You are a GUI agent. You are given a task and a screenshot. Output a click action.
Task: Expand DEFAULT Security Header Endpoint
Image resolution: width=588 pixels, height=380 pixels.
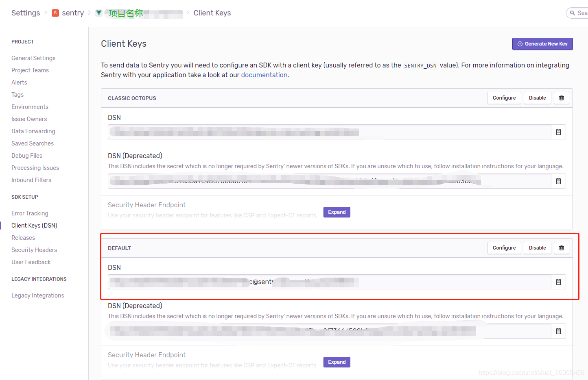pyautogui.click(x=337, y=362)
